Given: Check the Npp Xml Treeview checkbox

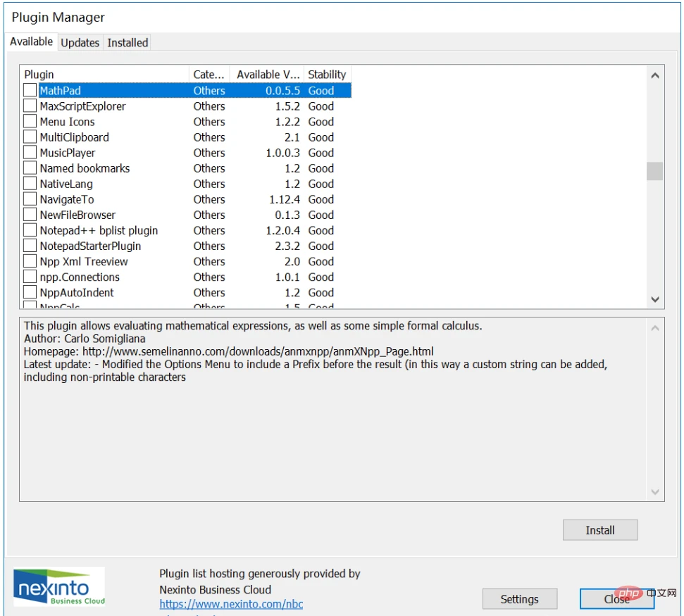Looking at the screenshot, I should coord(30,261).
